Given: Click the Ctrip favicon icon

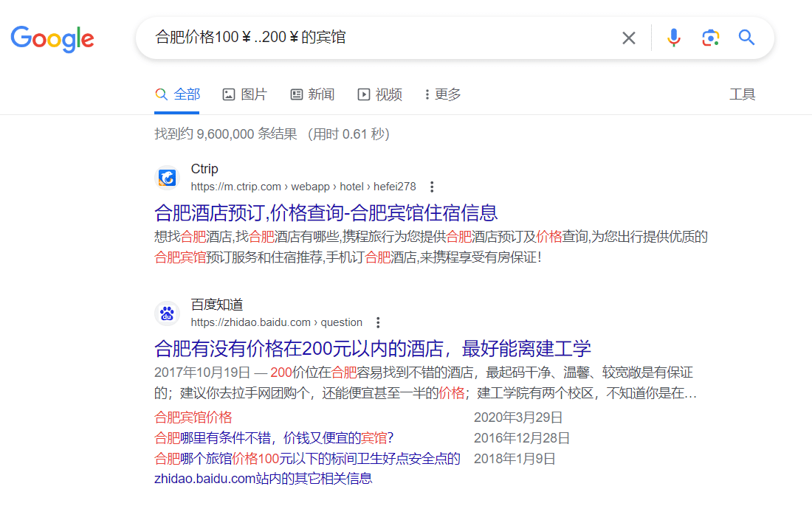Looking at the screenshot, I should click(168, 178).
